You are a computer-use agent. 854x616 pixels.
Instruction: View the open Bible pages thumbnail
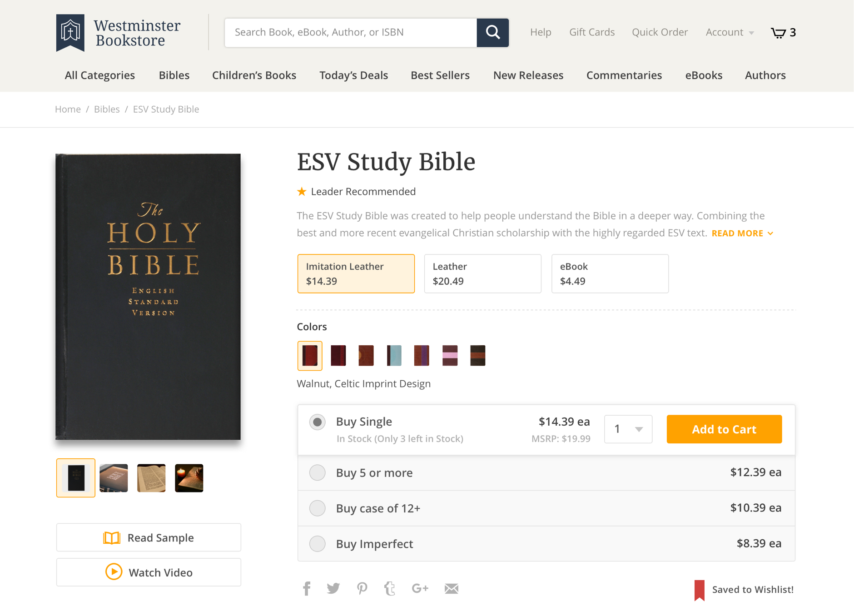click(151, 478)
